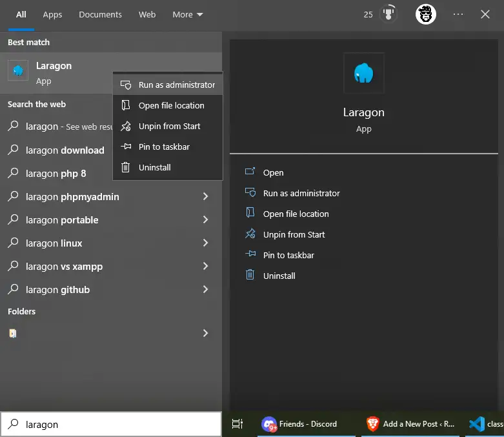Click Open in the right panel
This screenshot has width=504, height=437.
click(273, 172)
